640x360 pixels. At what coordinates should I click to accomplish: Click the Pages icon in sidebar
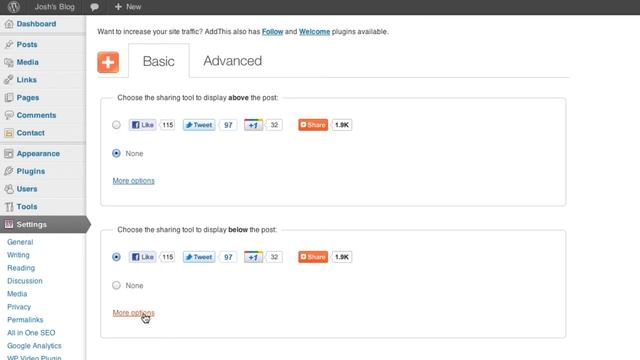click(x=9, y=98)
